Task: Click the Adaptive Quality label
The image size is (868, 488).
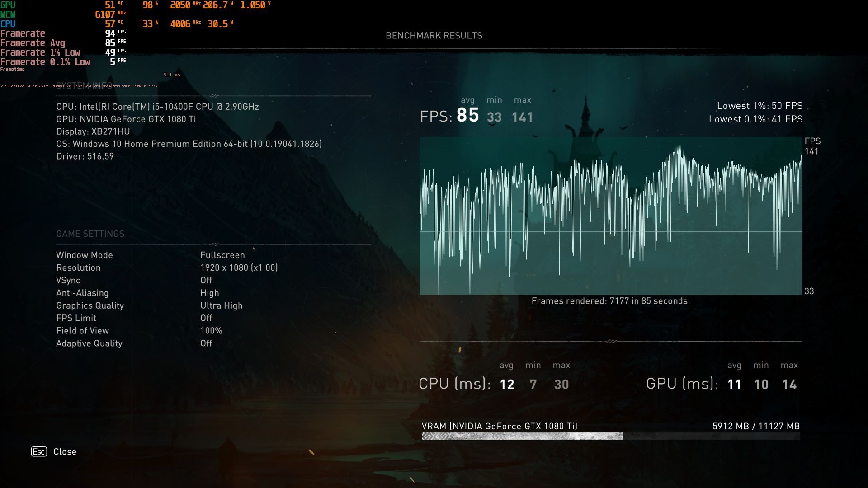Action: coord(89,343)
